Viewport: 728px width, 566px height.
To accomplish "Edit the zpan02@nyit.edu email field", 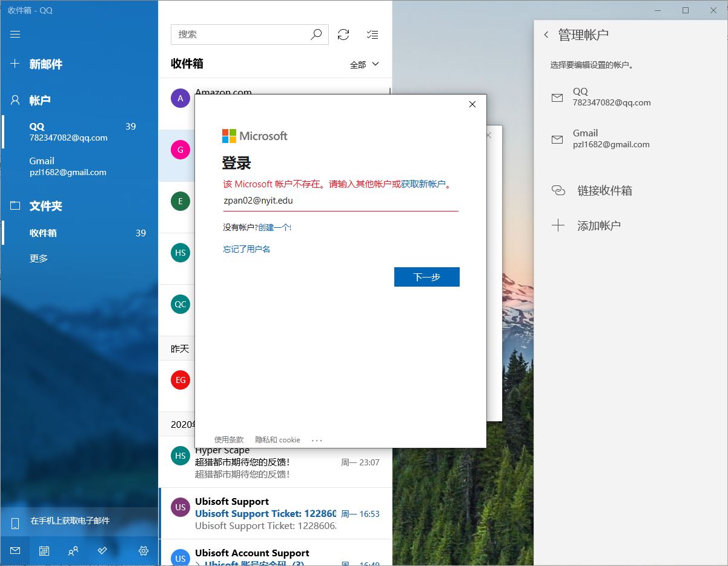I will pos(340,201).
